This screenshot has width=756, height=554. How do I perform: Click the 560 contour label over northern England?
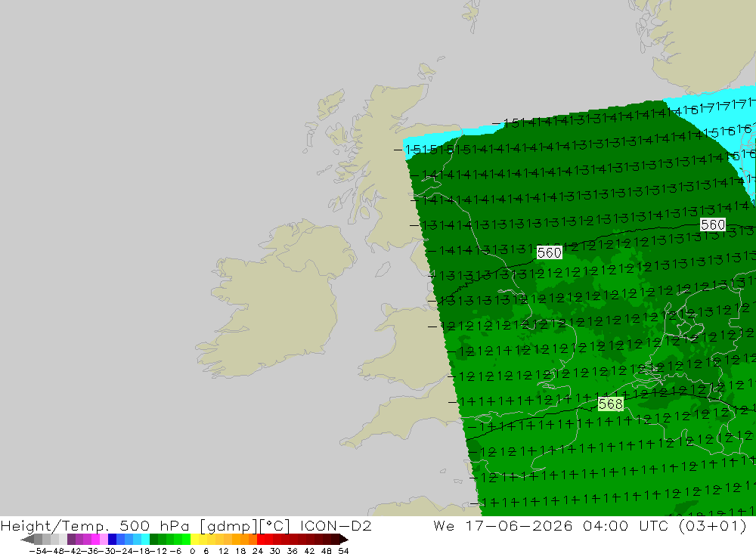click(549, 252)
